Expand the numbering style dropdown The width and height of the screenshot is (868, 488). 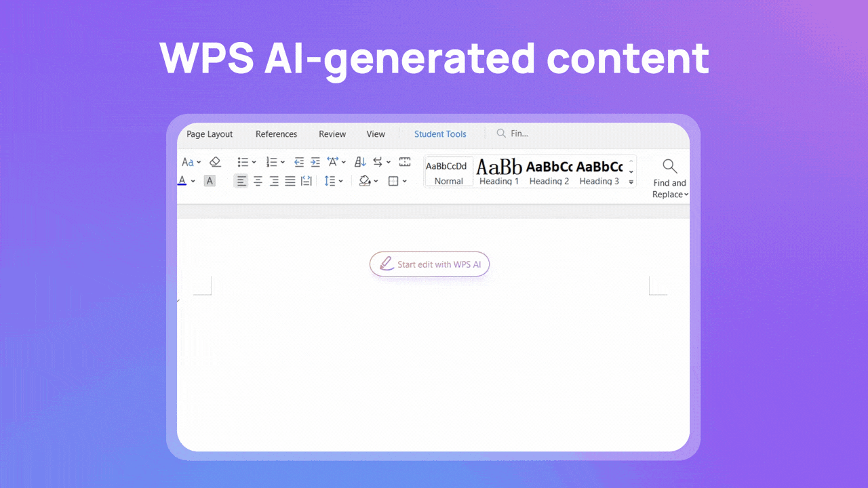[282, 163]
